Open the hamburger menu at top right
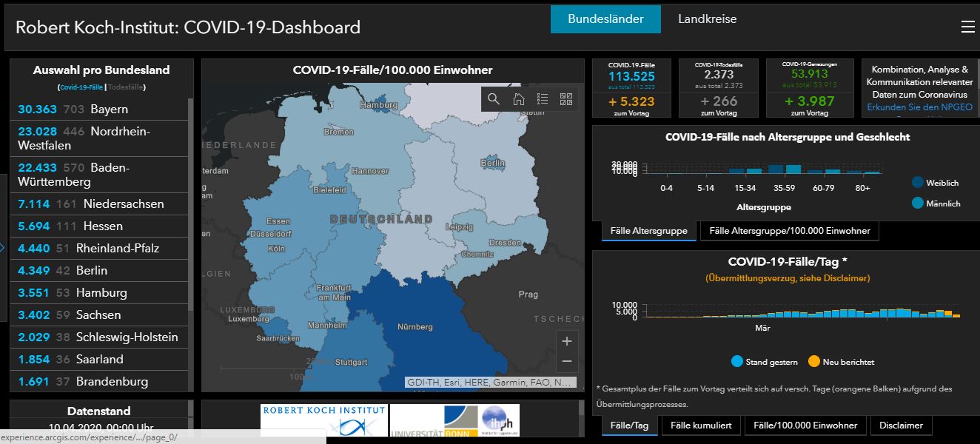This screenshot has height=444, width=980. (967, 27)
